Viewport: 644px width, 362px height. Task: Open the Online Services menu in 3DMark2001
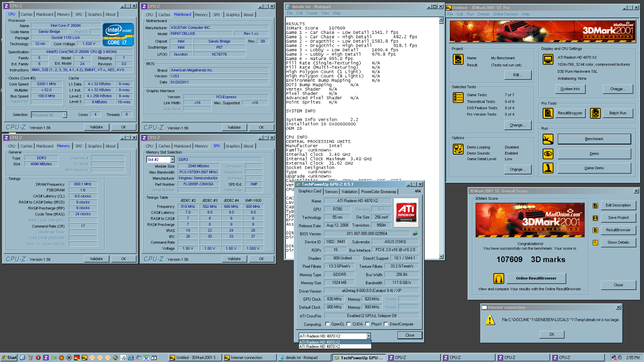coord(506,14)
